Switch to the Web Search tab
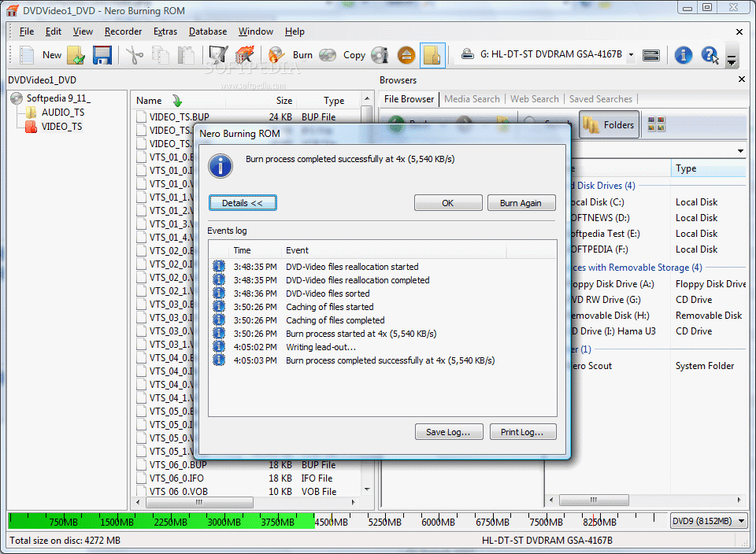 point(534,98)
